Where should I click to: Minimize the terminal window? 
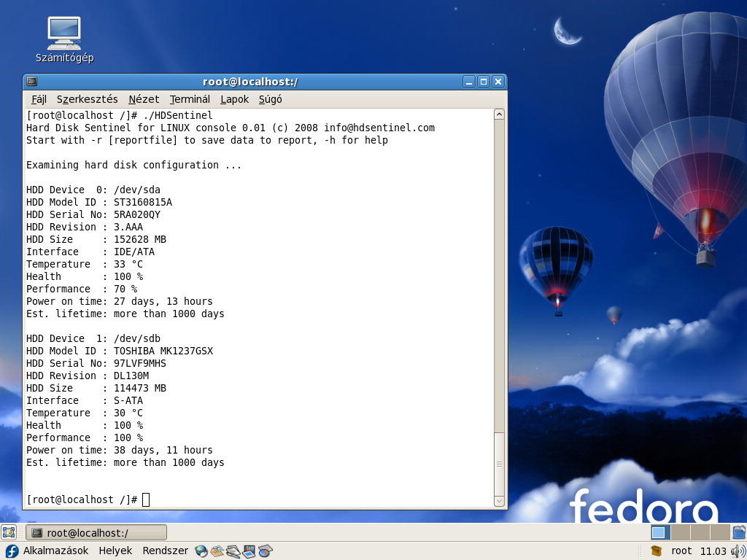[x=469, y=82]
